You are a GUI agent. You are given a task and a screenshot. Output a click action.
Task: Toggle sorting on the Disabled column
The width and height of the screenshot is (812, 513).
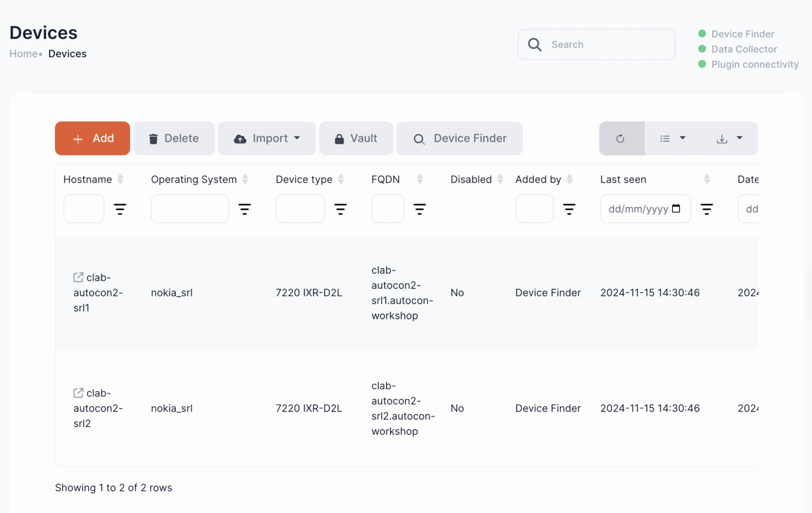500,179
